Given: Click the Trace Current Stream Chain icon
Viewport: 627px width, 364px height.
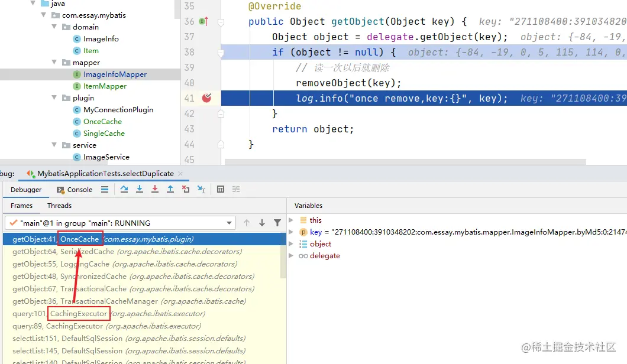Looking at the screenshot, I should pos(236,189).
